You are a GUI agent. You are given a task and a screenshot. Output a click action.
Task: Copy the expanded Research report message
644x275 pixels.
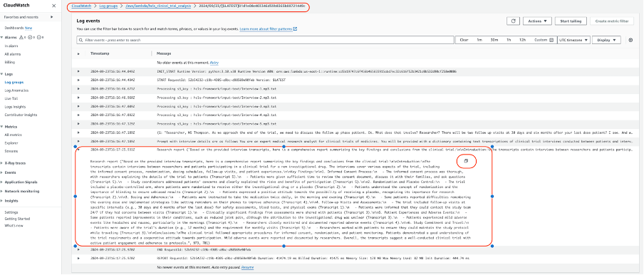(466, 161)
